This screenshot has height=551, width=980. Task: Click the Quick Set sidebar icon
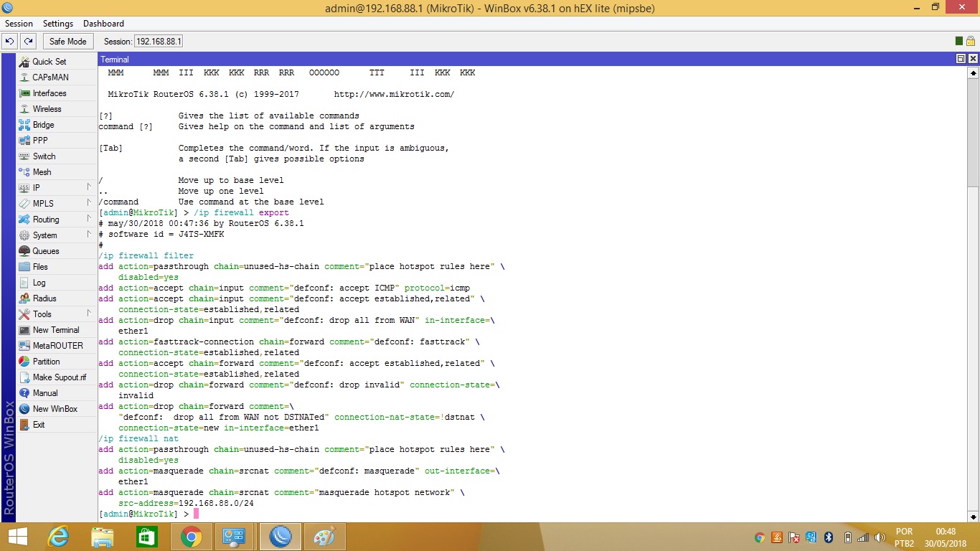(24, 62)
